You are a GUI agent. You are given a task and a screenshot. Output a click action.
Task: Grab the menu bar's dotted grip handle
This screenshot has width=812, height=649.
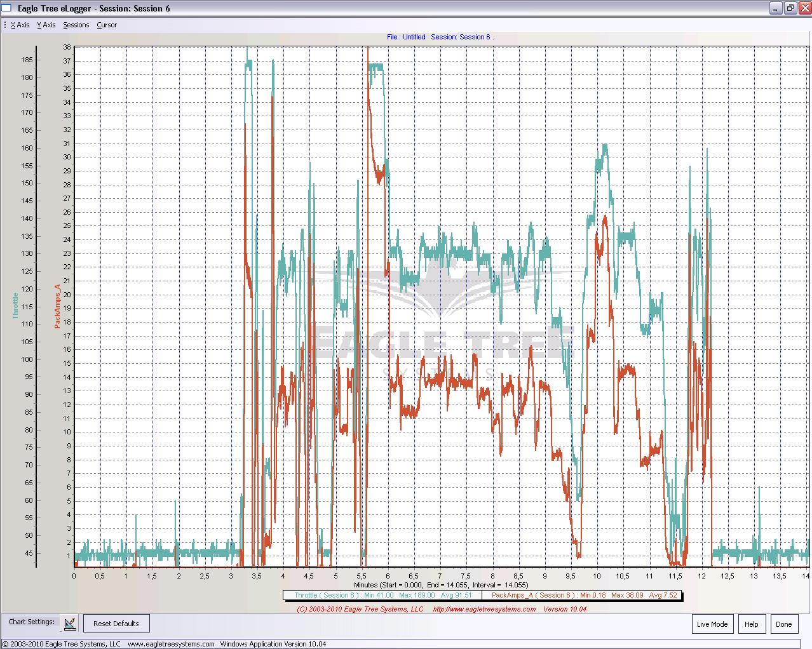click(x=4, y=25)
